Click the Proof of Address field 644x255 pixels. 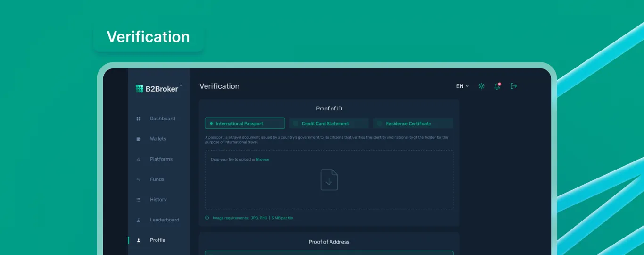(329, 253)
